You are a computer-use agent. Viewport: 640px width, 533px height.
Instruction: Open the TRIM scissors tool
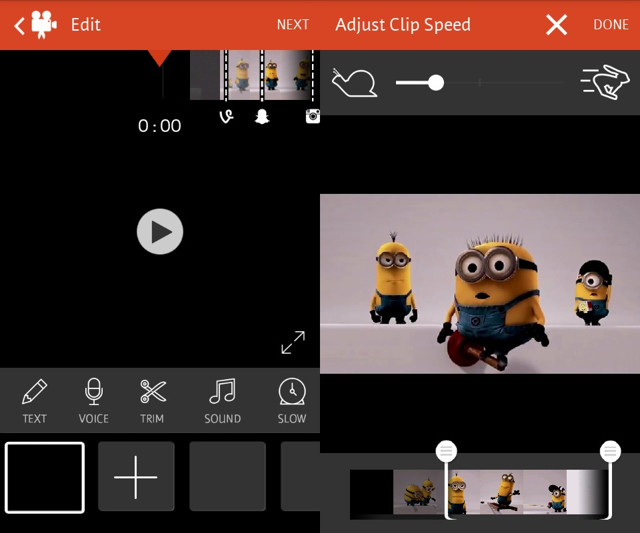(152, 401)
